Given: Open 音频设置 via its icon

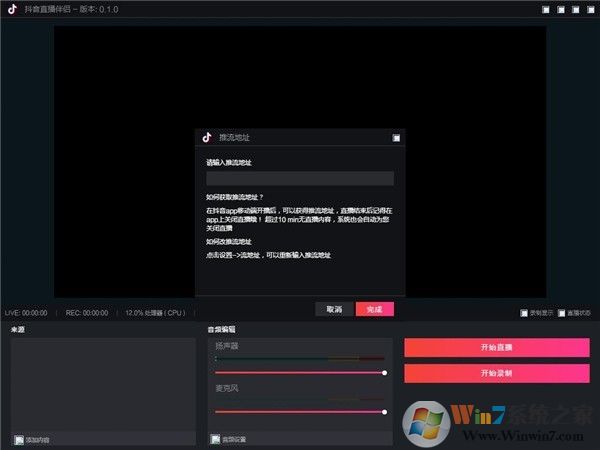Looking at the screenshot, I should coord(215,439).
